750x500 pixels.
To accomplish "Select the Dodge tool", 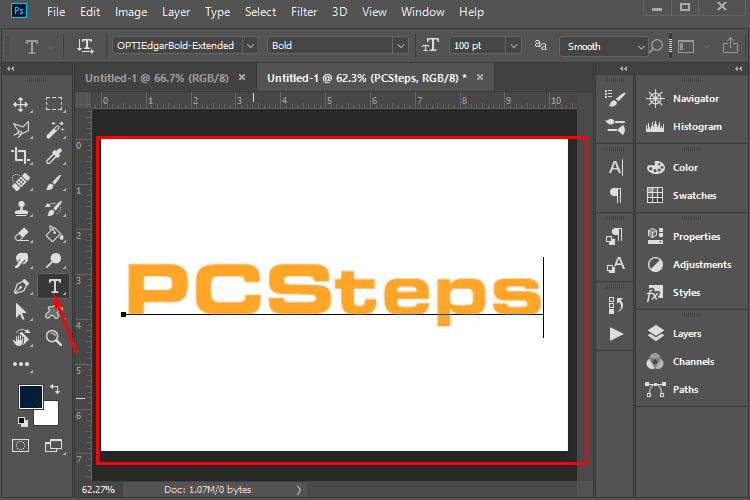I will click(54, 260).
